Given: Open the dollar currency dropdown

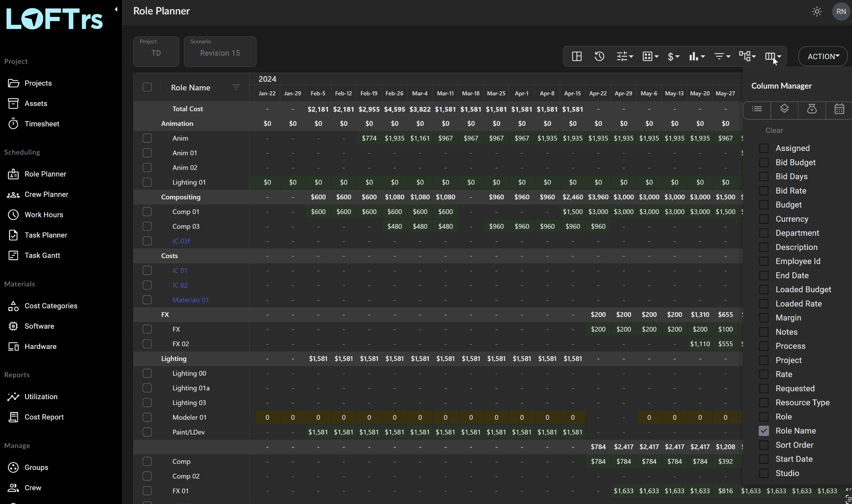Looking at the screenshot, I should point(673,56).
